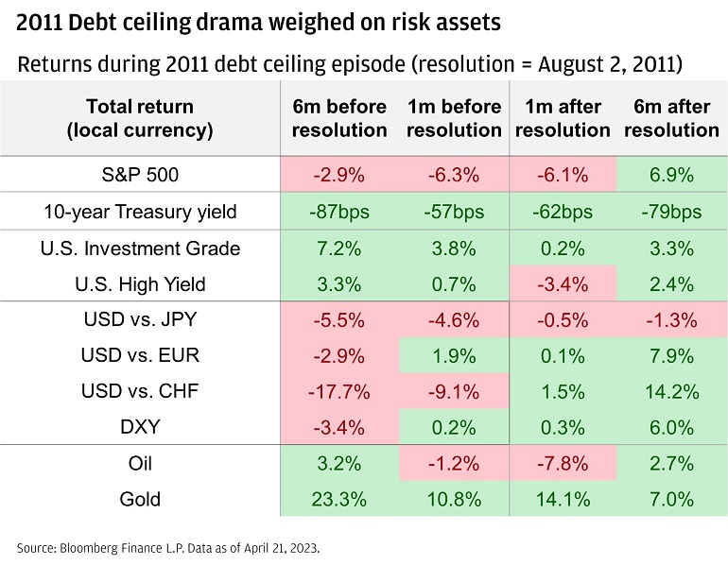Select the "6m after resolution" column header

point(671,118)
